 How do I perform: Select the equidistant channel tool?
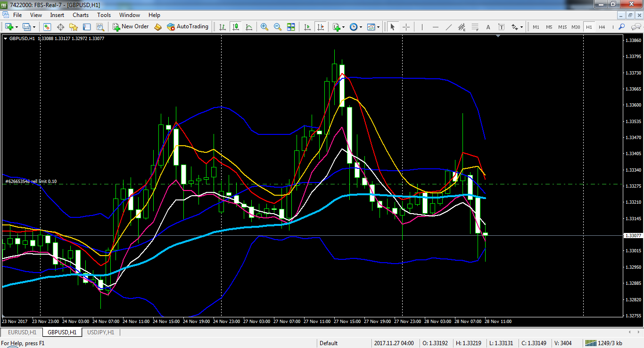coord(462,27)
